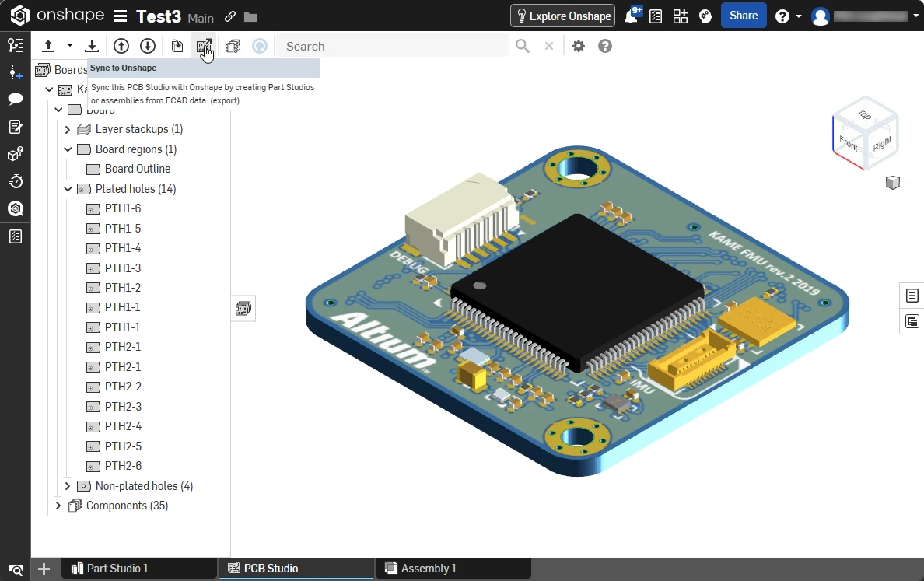Open the document folder icon
Image resolution: width=924 pixels, height=581 pixels.
[x=250, y=17]
